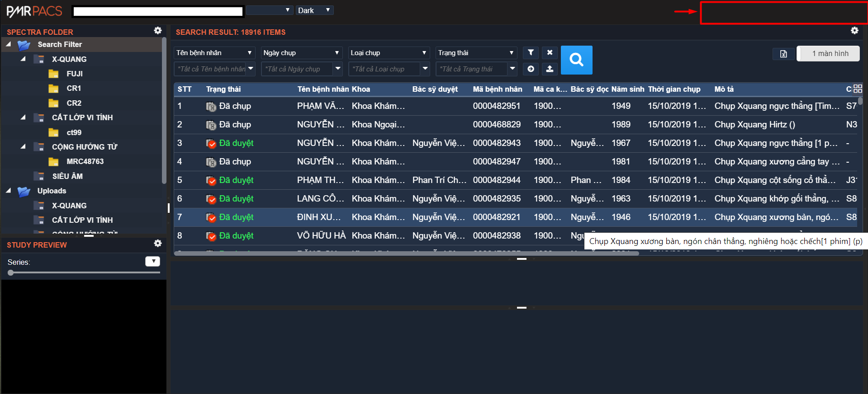Open the Dark theme dropdown
This screenshot has width=868, height=394.
pos(315,10)
